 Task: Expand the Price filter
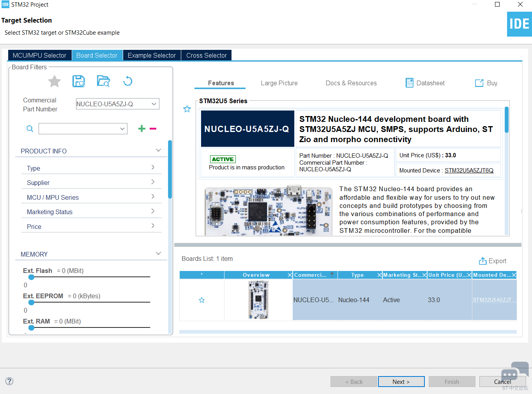(x=153, y=226)
